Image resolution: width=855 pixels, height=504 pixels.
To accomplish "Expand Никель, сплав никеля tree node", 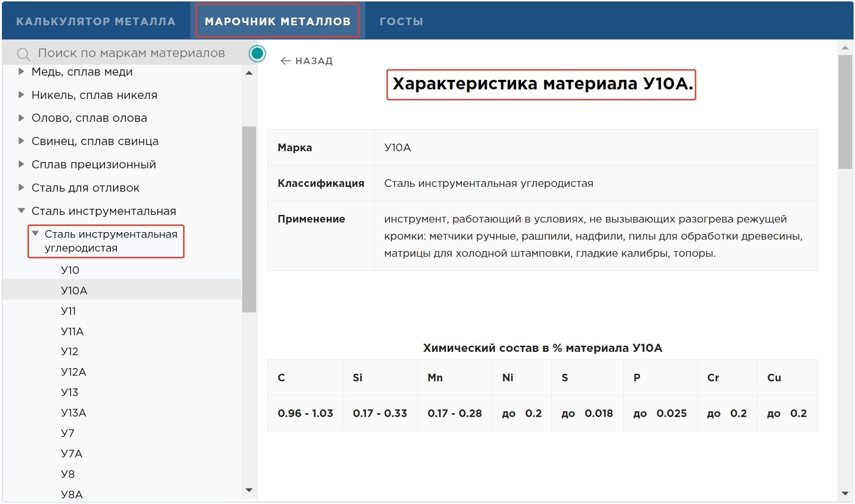I will pyautogui.click(x=21, y=95).
